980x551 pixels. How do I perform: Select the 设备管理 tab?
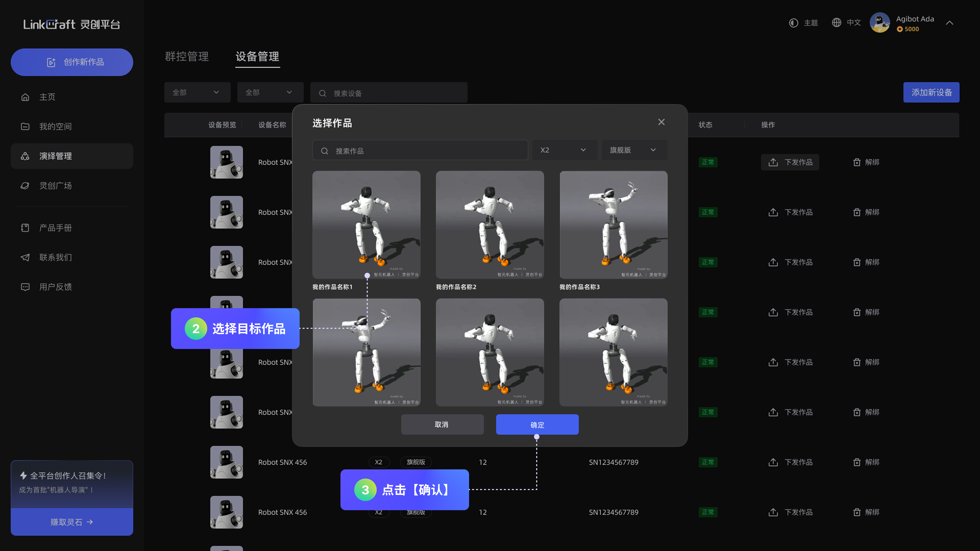tap(257, 57)
